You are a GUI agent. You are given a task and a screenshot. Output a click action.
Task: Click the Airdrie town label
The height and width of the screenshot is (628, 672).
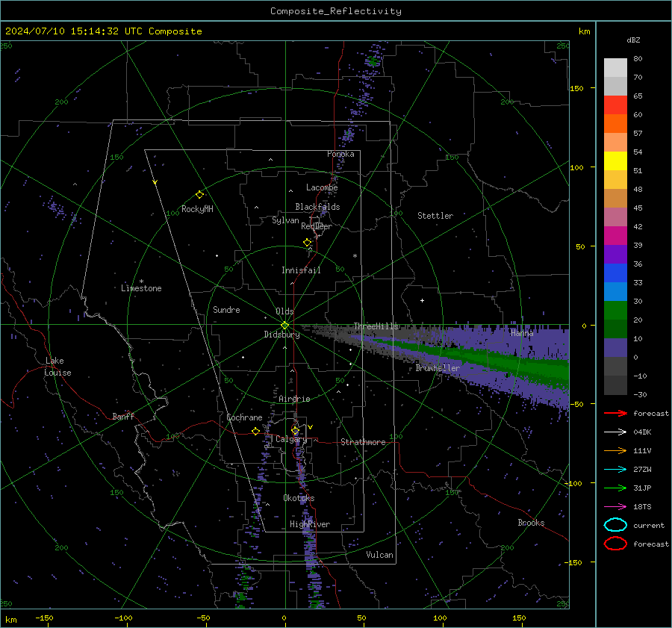(294, 399)
